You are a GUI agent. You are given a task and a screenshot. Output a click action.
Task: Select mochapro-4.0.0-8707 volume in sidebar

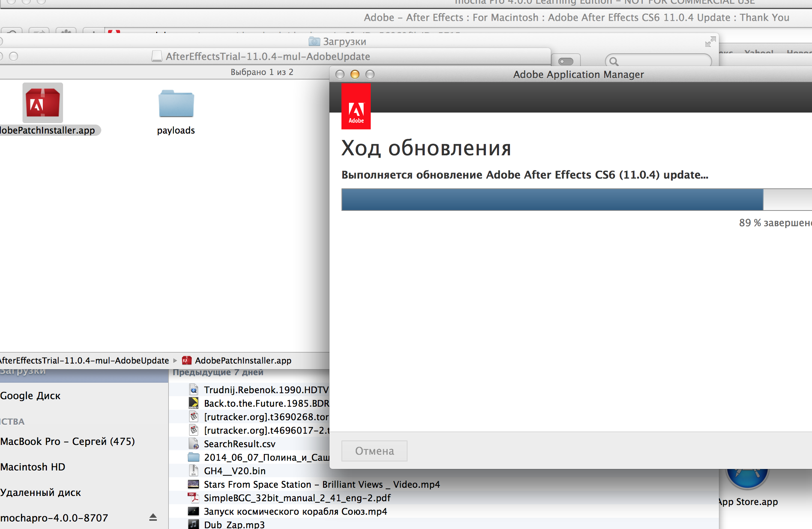point(54,518)
